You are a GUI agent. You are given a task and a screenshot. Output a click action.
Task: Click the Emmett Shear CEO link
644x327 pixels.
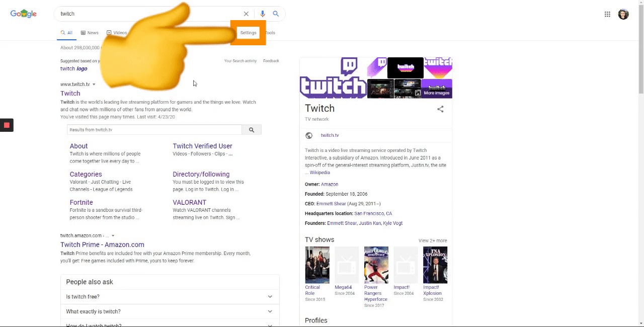(x=331, y=204)
